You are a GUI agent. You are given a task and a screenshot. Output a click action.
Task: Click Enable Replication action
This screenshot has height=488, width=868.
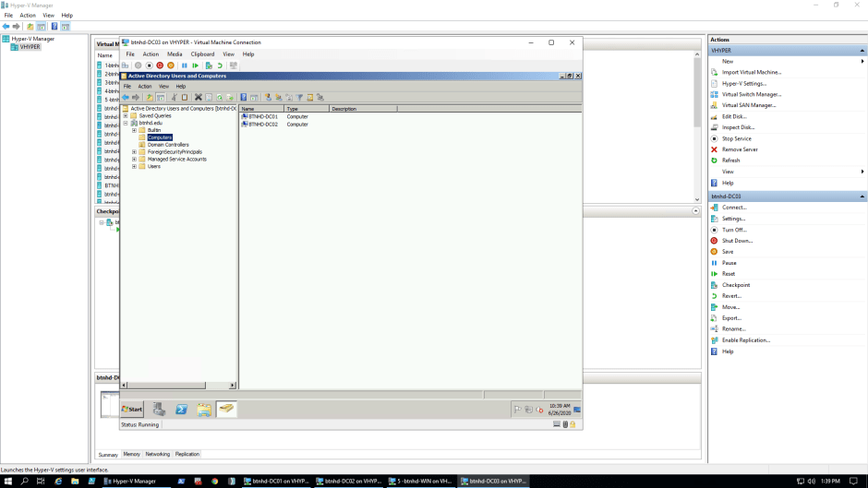pos(746,340)
